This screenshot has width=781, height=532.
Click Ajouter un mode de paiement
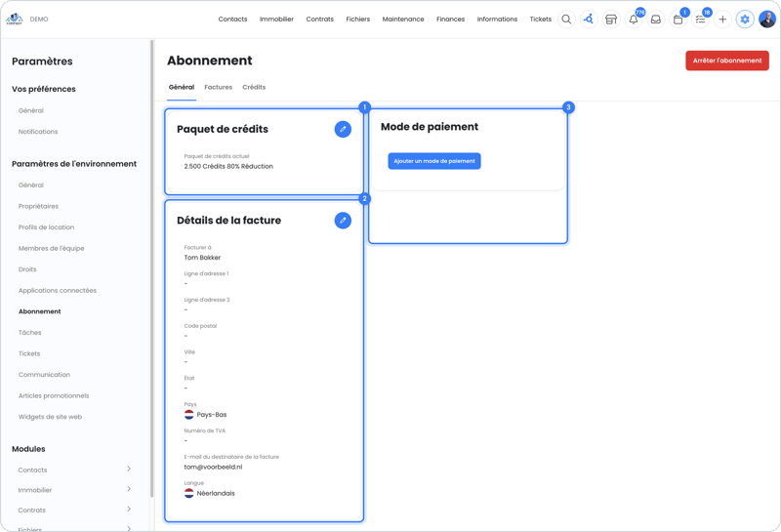[x=434, y=161]
